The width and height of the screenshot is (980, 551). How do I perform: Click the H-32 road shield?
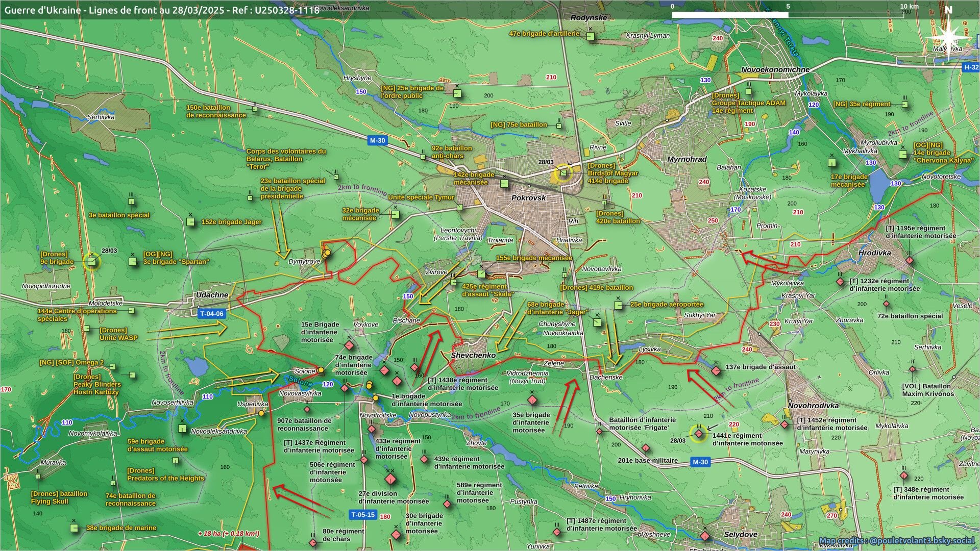pos(970,67)
